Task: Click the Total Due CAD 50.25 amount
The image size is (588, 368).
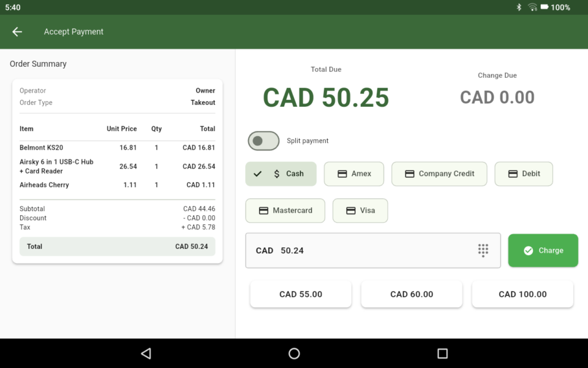Action: point(326,98)
